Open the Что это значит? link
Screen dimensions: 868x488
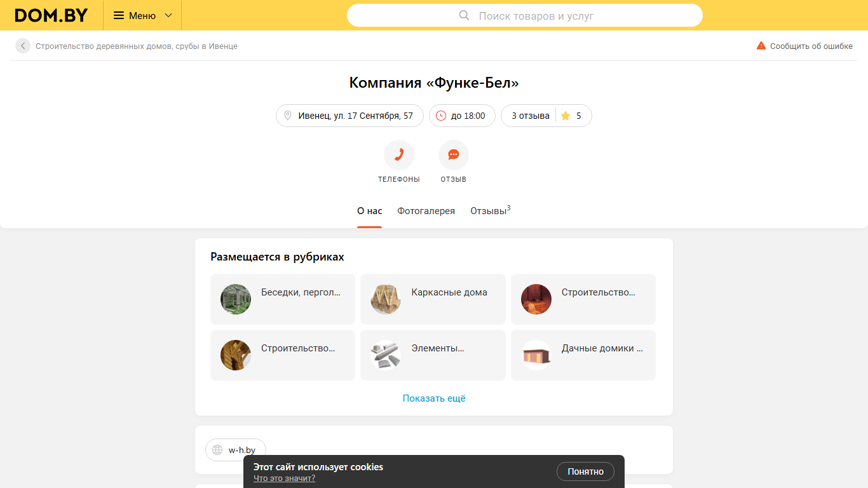click(284, 478)
